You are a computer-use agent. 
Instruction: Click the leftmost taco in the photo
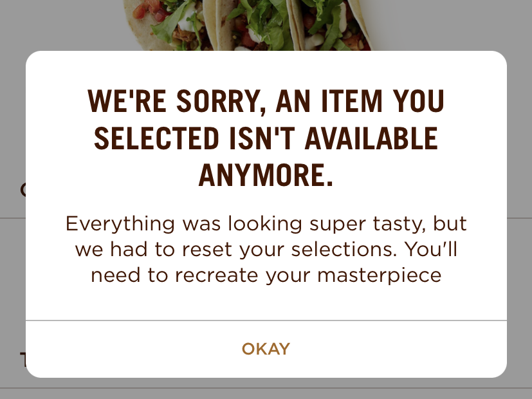[x=163, y=26]
